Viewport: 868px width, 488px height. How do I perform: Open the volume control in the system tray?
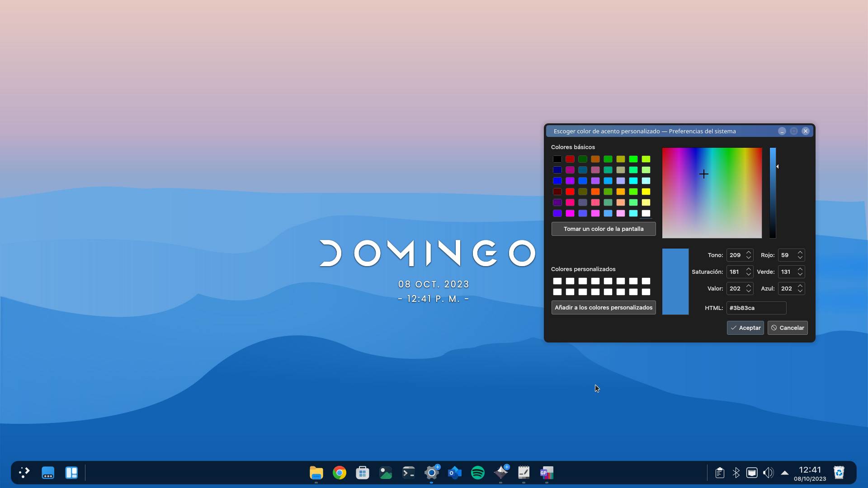768,473
